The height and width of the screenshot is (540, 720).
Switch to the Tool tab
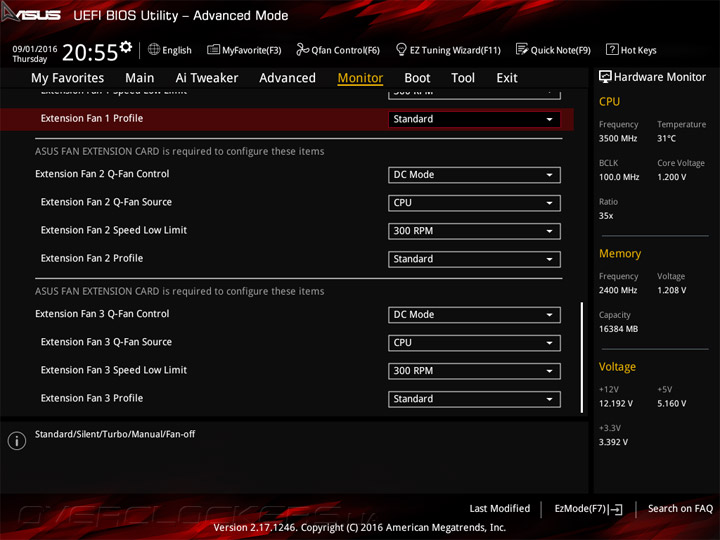(463, 78)
